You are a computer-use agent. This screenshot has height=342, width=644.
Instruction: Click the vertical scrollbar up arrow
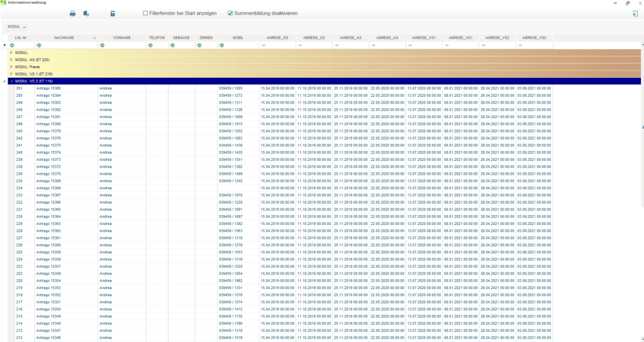[x=642, y=45]
